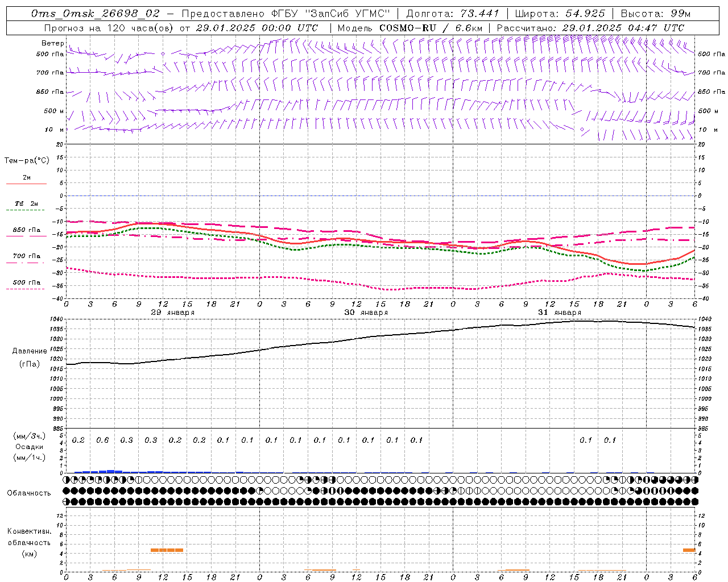Click the station title Oms_Omsk_26698_02
The width and height of the screenshot is (728, 582).
[x=96, y=14]
